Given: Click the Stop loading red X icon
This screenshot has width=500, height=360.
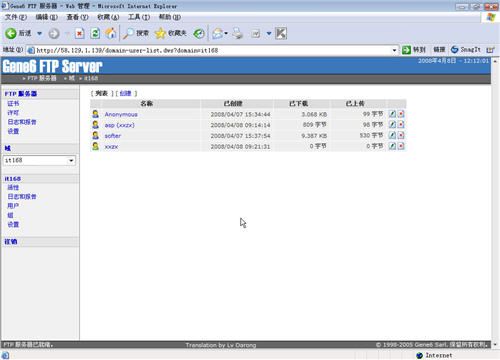Looking at the screenshot, I should coord(80,33).
